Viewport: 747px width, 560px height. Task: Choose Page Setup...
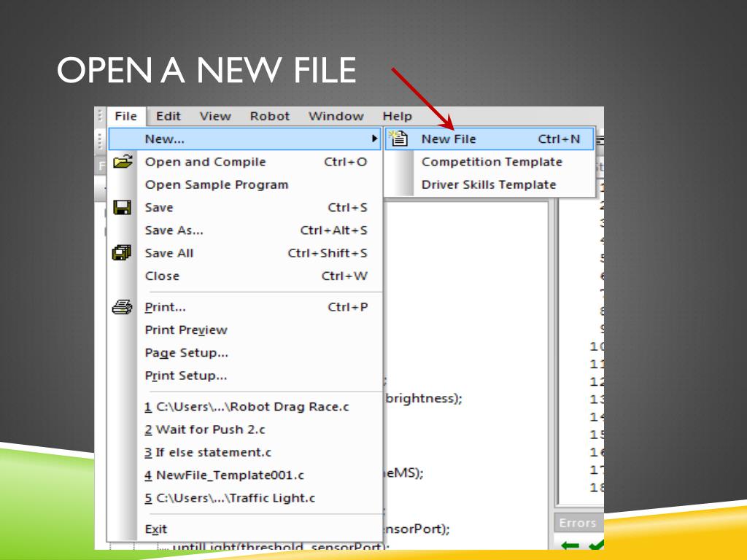(245, 353)
